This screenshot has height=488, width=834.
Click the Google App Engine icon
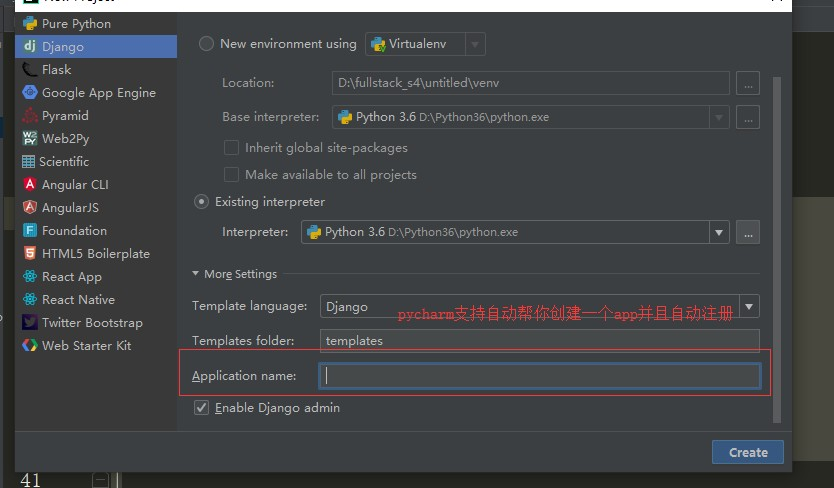tap(30, 92)
